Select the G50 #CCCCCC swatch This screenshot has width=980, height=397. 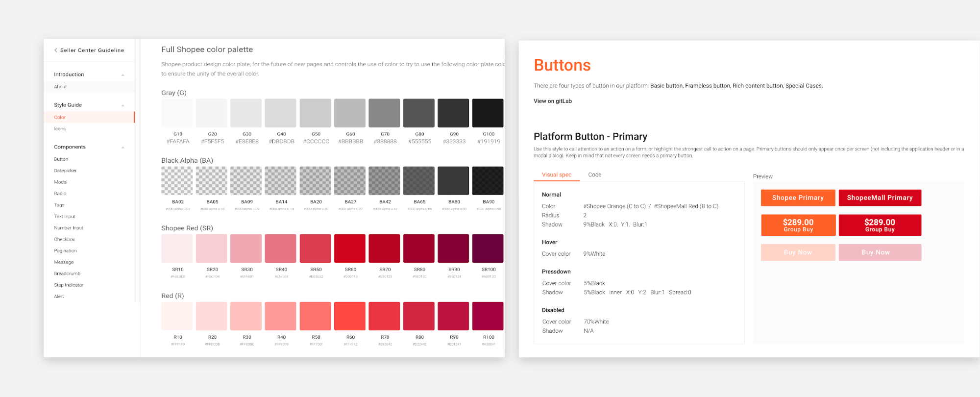click(x=315, y=113)
